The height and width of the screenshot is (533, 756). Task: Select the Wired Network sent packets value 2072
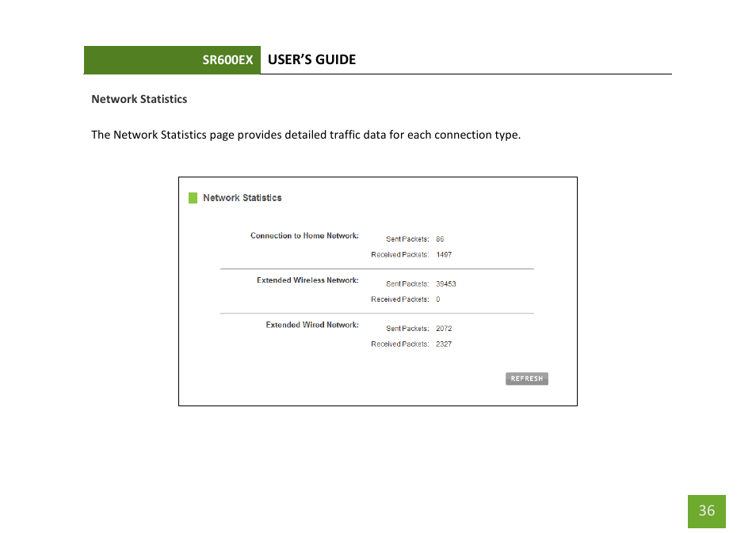[x=444, y=329]
